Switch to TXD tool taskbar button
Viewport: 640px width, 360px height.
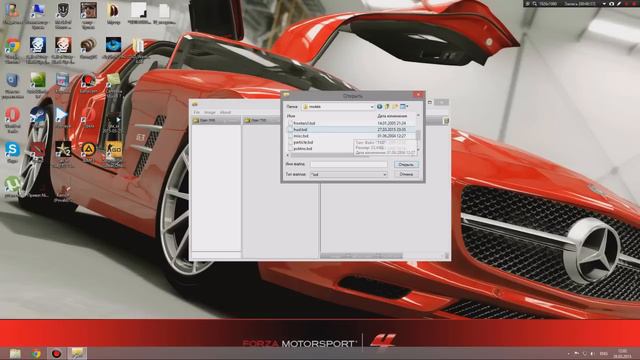[77, 353]
